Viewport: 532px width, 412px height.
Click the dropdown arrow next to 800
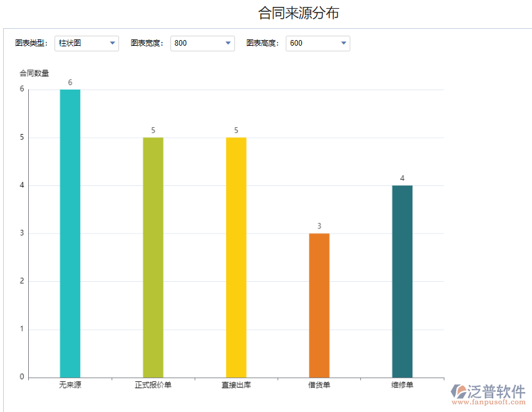click(x=227, y=43)
